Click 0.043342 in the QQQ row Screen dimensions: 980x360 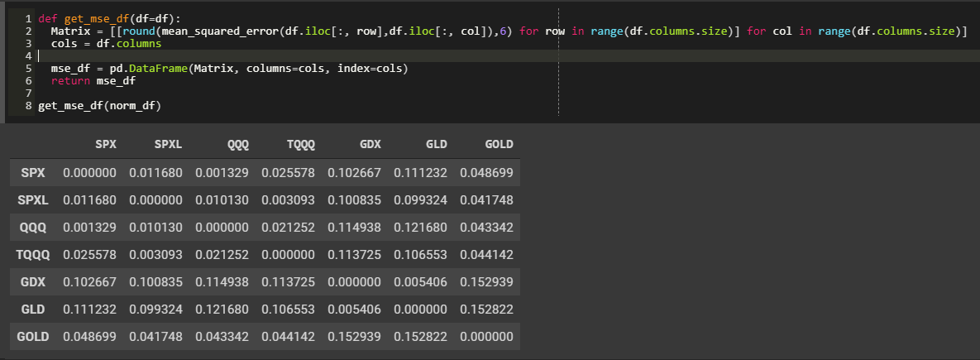(x=487, y=228)
